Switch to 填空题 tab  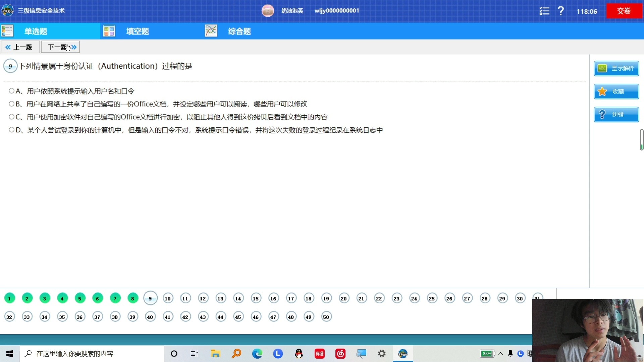(x=138, y=31)
